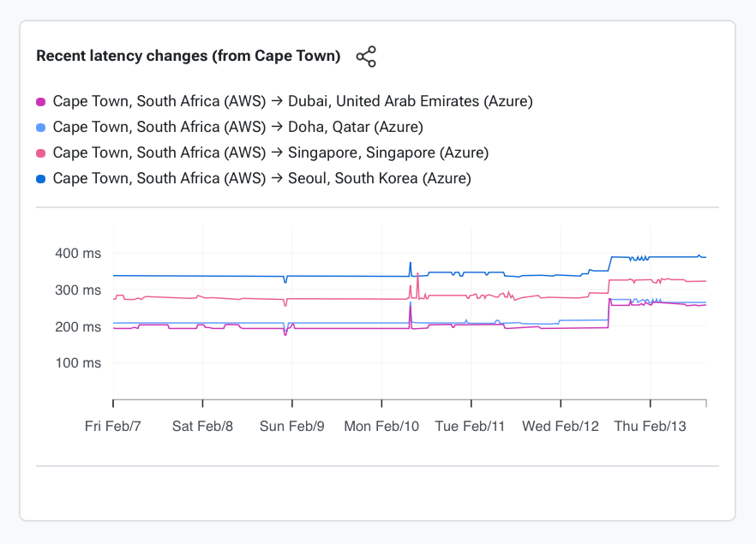Image resolution: width=756 pixels, height=544 pixels.
Task: Click the 200 ms y-axis label
Action: click(79, 327)
